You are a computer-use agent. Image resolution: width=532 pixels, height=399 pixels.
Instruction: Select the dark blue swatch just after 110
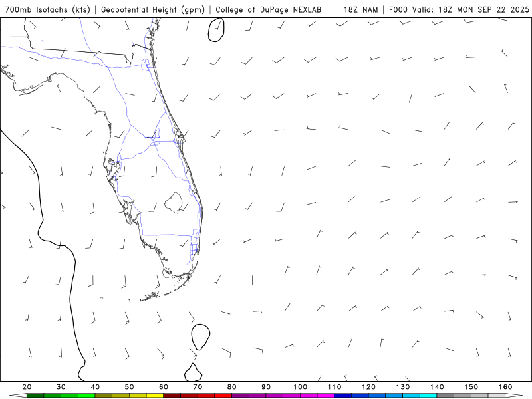coord(343,396)
